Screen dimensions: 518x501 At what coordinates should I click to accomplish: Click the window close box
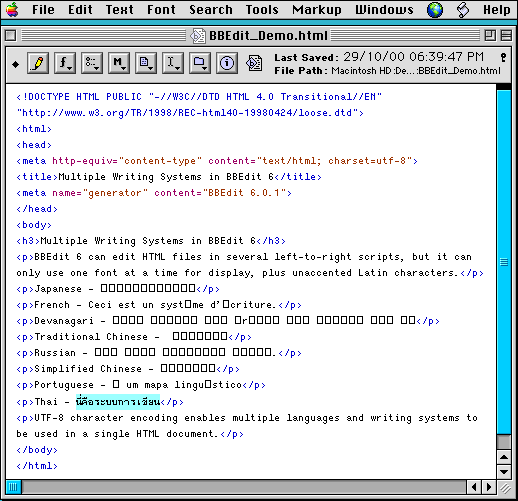[x=11, y=35]
